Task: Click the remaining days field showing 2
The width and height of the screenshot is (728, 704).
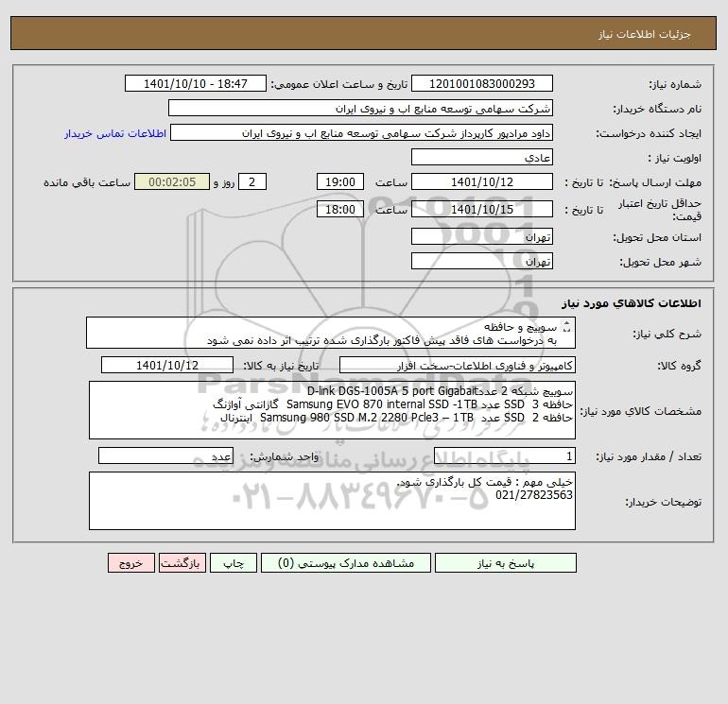Action: click(252, 182)
